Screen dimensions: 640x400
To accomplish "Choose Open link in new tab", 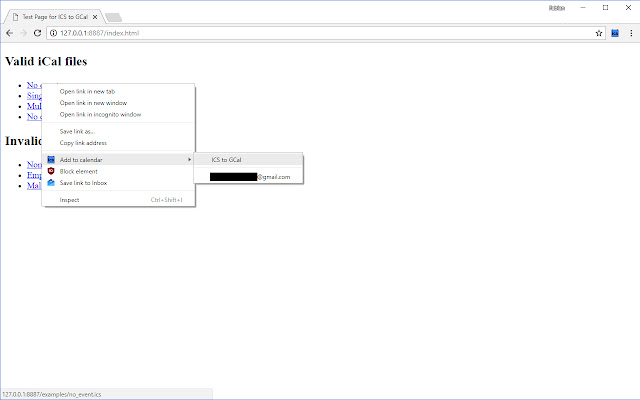I will 118,91.
